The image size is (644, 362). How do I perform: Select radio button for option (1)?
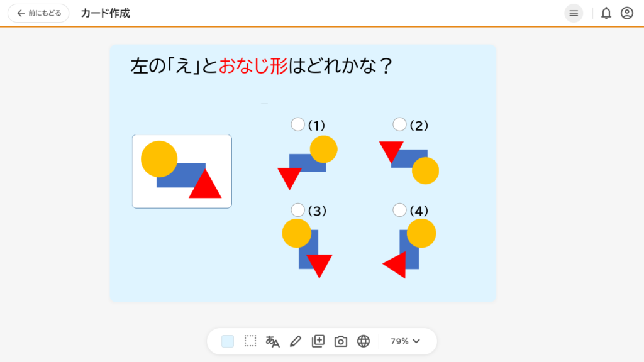pyautogui.click(x=297, y=124)
